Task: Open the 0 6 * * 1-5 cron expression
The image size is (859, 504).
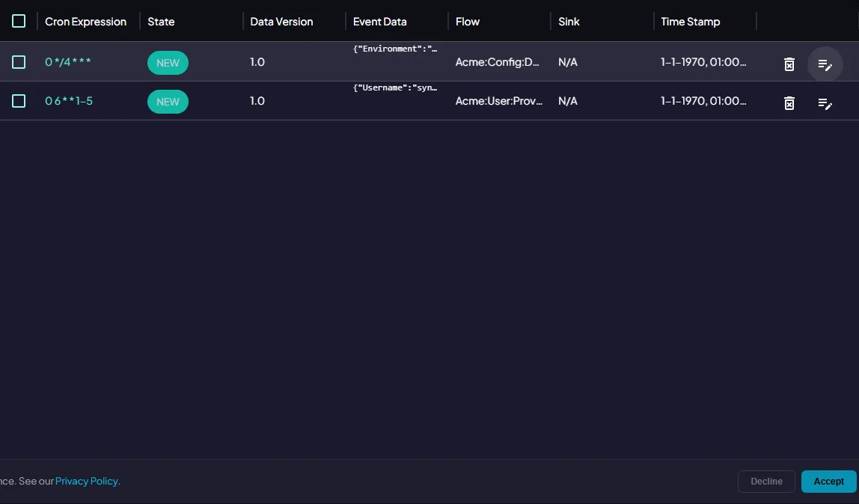Action: pos(69,101)
